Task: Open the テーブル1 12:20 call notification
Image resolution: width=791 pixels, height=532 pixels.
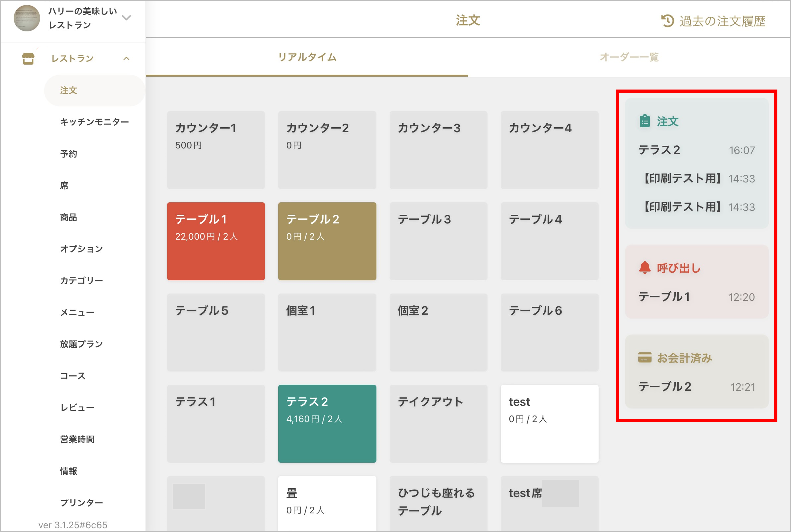Action: 697,297
